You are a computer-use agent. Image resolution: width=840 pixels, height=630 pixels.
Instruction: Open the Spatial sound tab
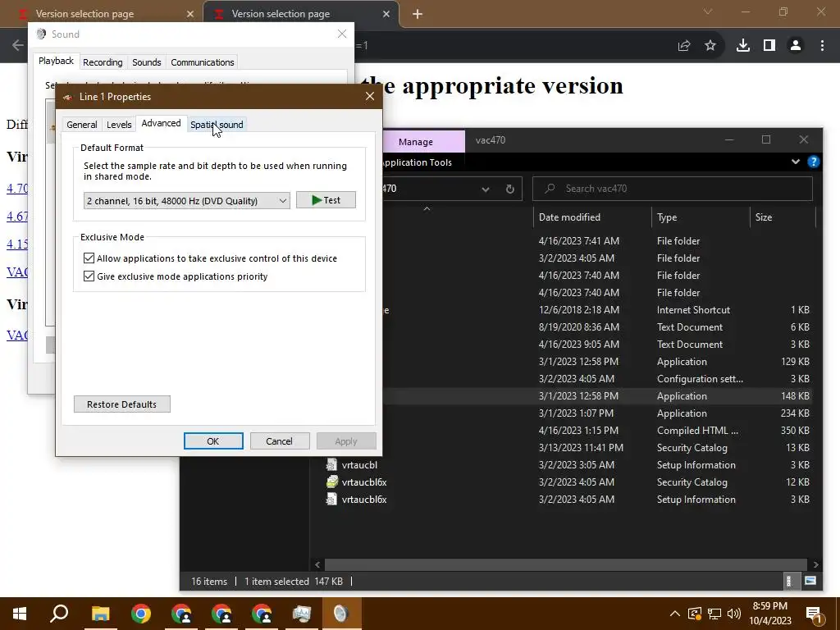(x=217, y=125)
